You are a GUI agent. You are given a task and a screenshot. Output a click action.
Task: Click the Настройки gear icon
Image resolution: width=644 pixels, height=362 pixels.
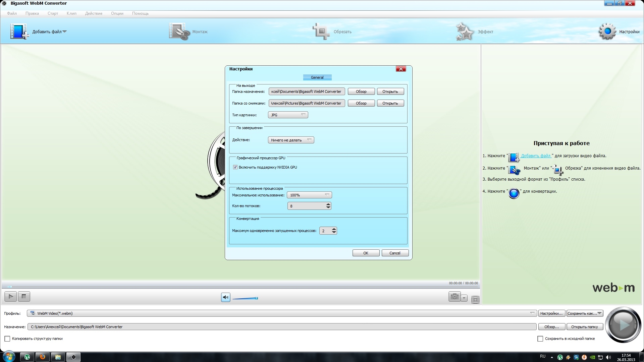607,32
